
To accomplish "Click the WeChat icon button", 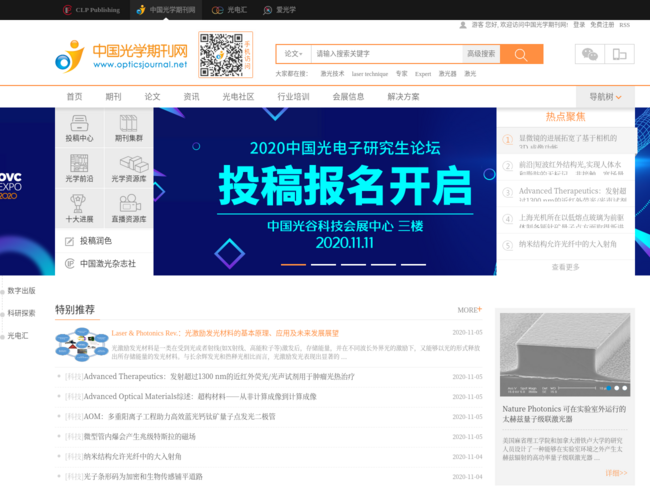I will click(589, 54).
